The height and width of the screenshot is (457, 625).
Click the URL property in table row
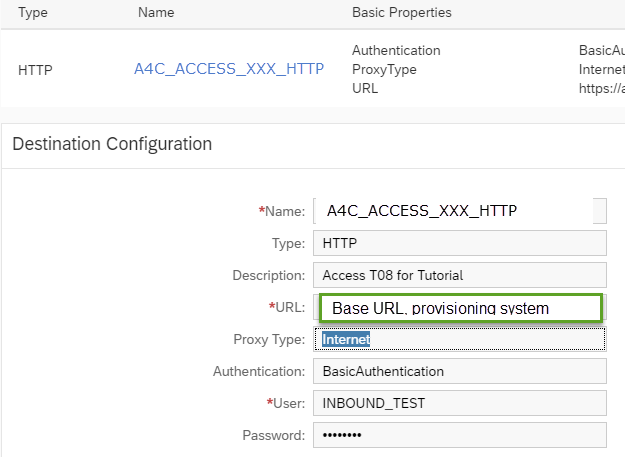tap(365, 88)
